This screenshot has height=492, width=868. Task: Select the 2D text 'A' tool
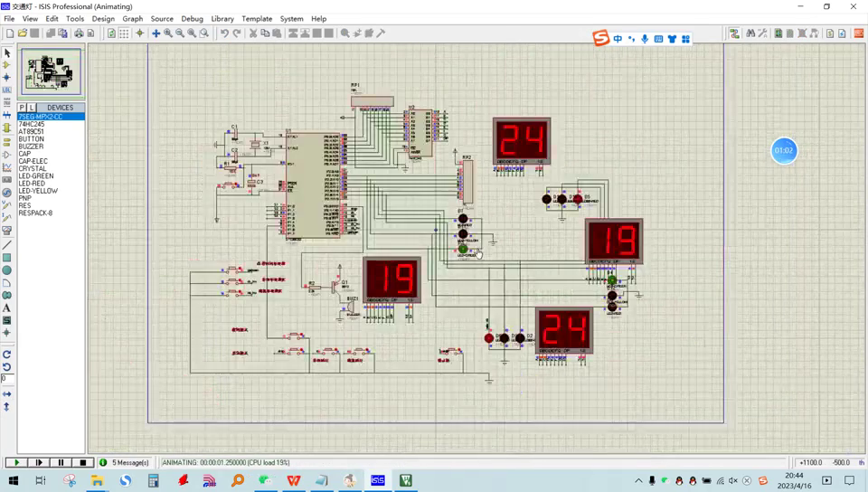(x=7, y=308)
